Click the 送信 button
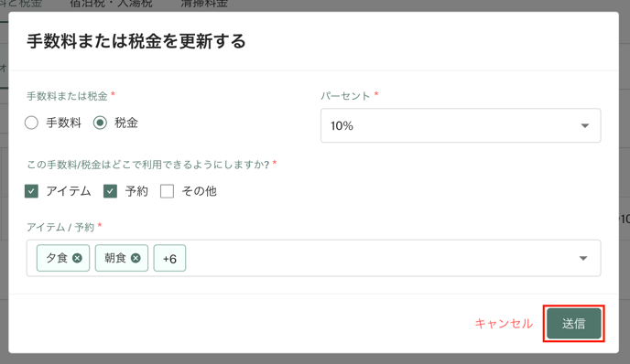 pos(574,324)
